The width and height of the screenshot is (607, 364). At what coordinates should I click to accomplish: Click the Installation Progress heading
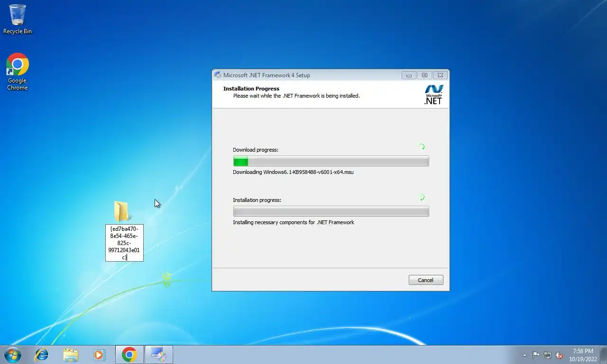251,89
